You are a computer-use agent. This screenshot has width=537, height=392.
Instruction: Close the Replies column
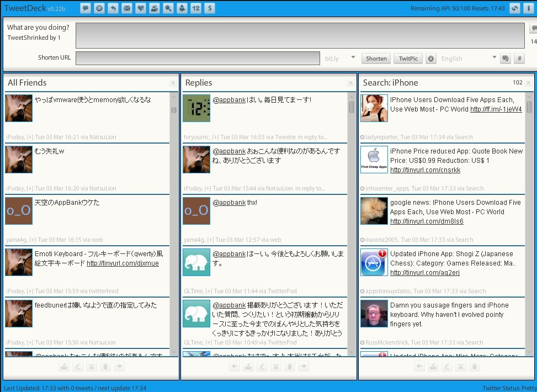(350, 83)
